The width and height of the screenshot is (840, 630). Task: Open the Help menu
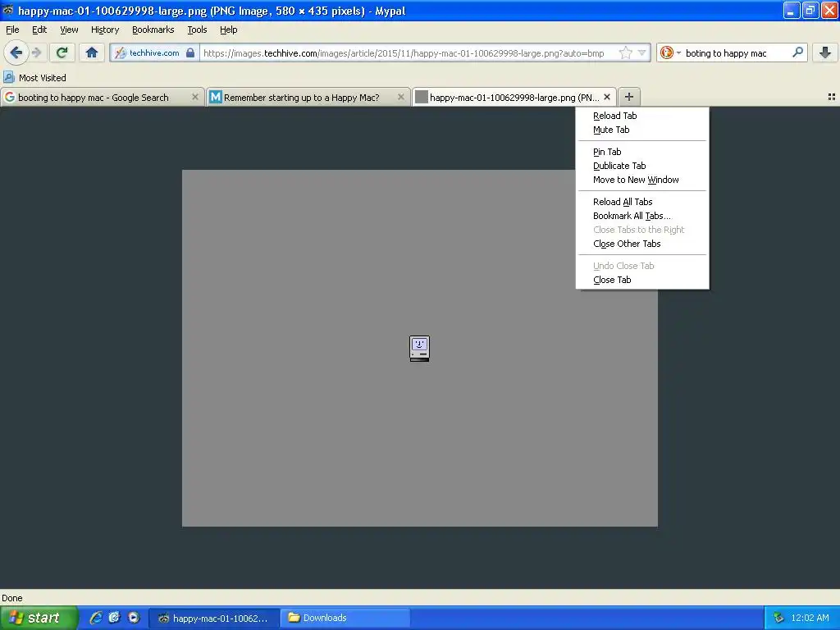[x=229, y=30]
